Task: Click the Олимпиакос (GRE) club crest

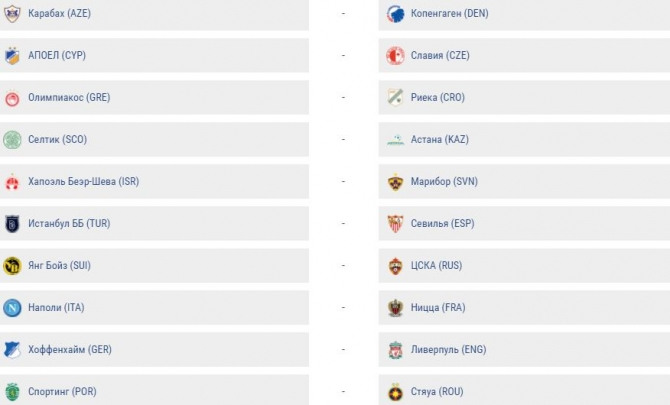Action: coord(12,98)
